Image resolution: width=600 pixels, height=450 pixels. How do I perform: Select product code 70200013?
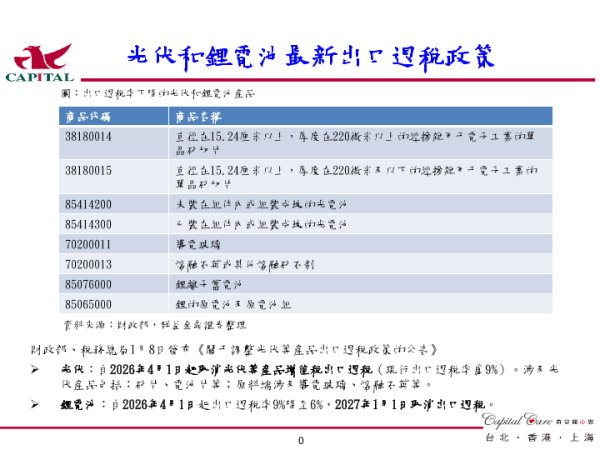88,263
